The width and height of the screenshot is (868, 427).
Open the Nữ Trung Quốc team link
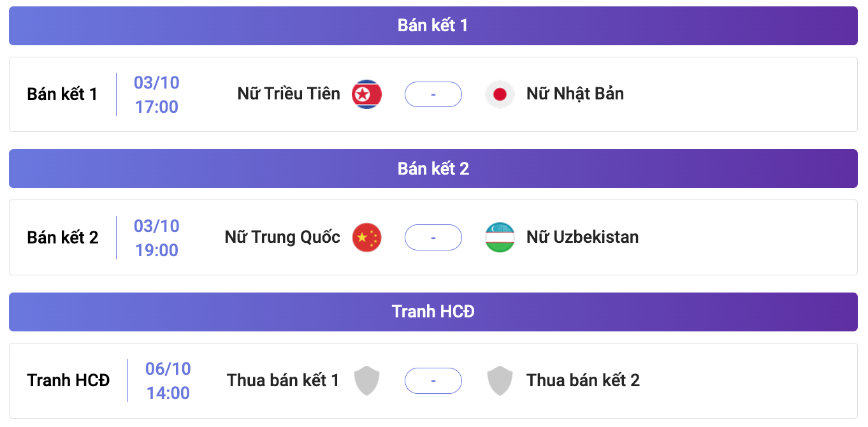tap(282, 237)
